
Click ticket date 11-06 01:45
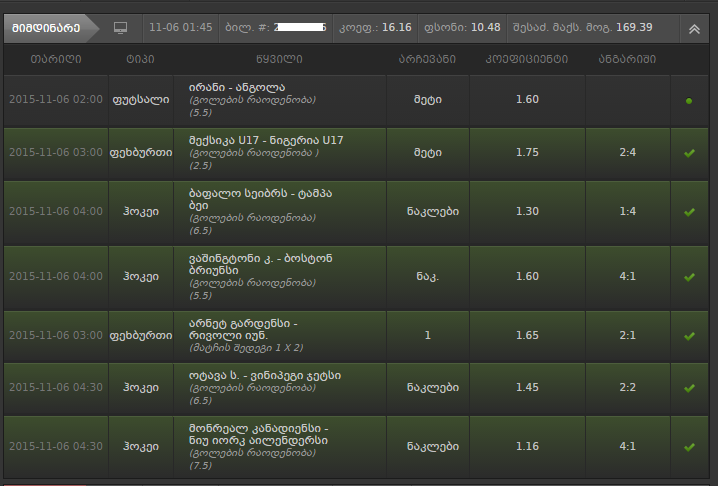click(x=181, y=27)
